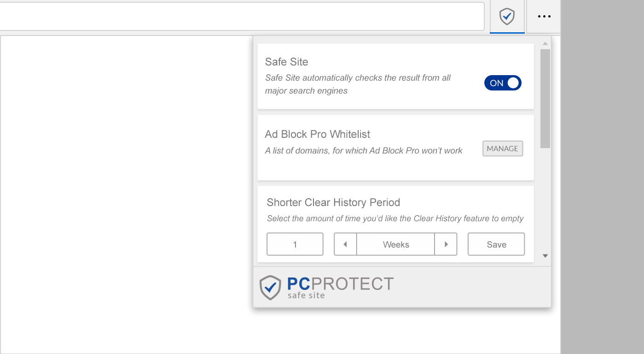Click the popup scrollbar up arrow
Image resolution: width=644 pixels, height=354 pixels.
[x=545, y=43]
